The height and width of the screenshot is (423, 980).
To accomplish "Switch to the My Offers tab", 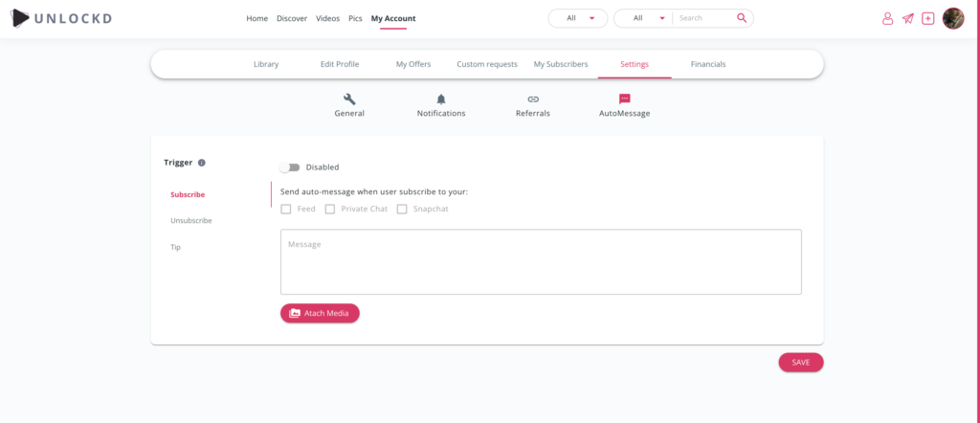I will [413, 64].
